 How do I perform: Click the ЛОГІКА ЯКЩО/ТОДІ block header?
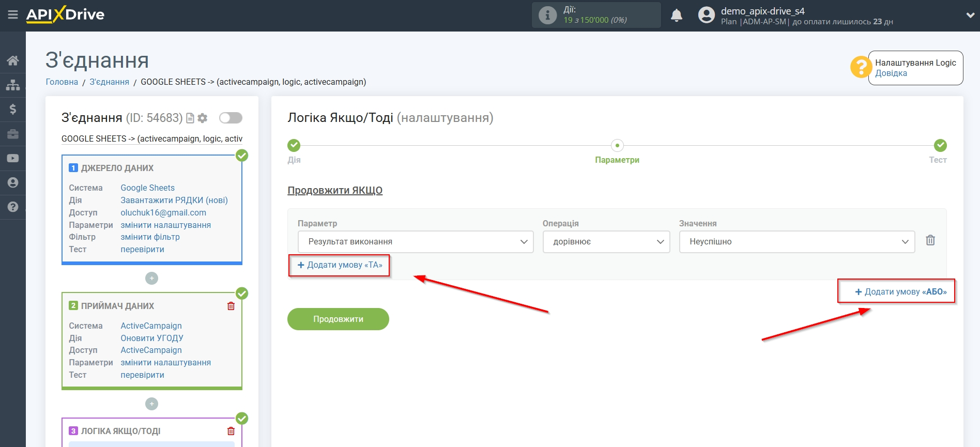(x=120, y=431)
